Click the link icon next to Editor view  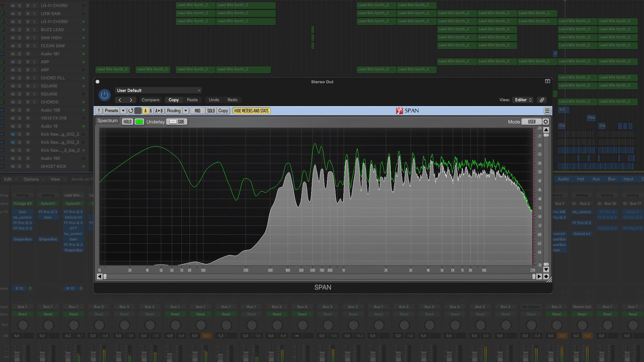542,100
